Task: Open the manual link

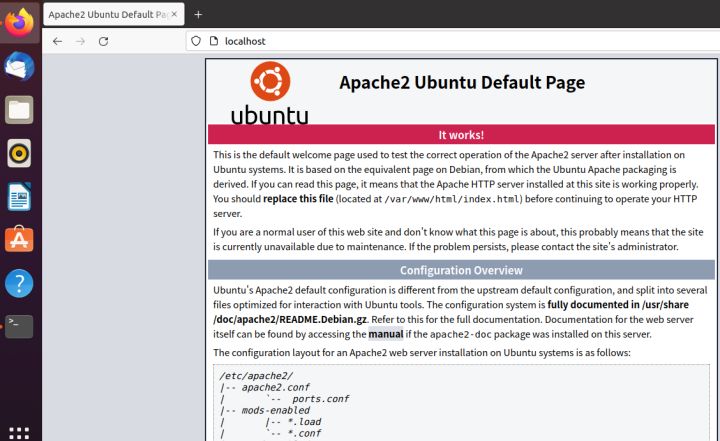Action: (x=386, y=334)
